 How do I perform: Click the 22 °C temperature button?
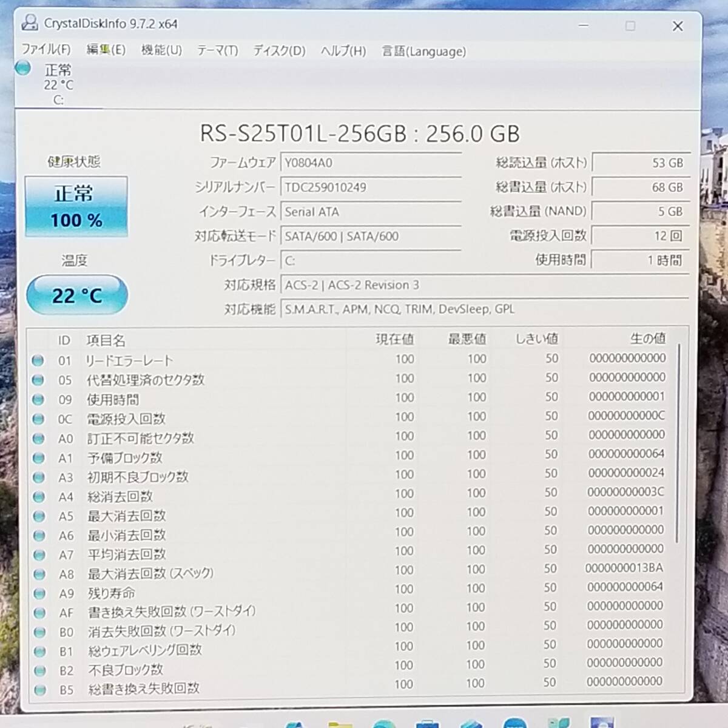tap(77, 295)
